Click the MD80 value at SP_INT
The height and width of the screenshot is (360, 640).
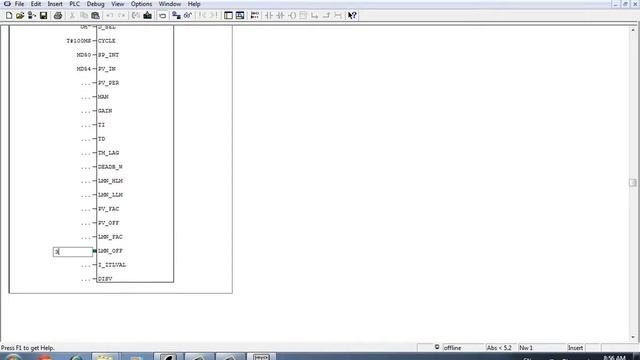pyautogui.click(x=84, y=55)
